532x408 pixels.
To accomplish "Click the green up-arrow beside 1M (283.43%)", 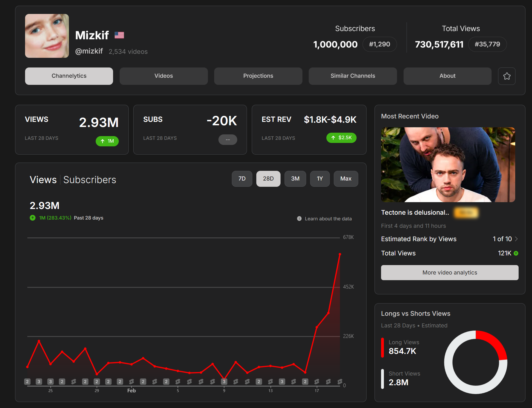I will click(33, 218).
